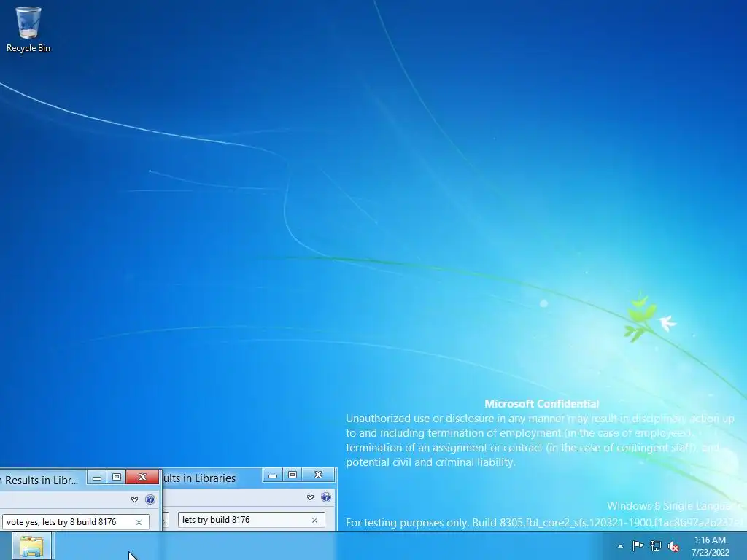Image resolution: width=747 pixels, height=560 pixels.
Task: Open the clock showing 1:16 AM
Action: [711, 546]
